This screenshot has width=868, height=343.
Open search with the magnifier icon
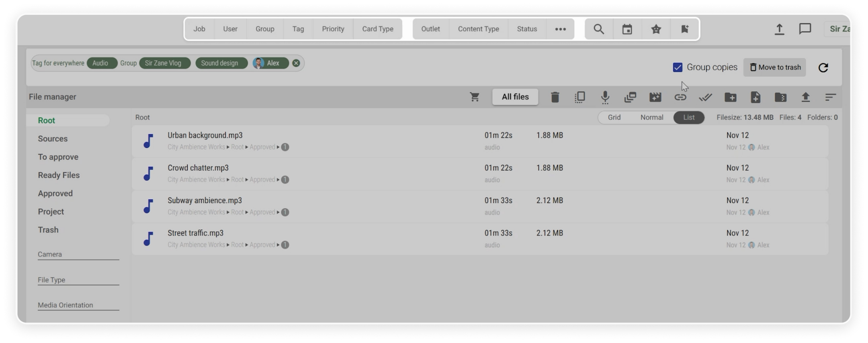[x=599, y=29]
